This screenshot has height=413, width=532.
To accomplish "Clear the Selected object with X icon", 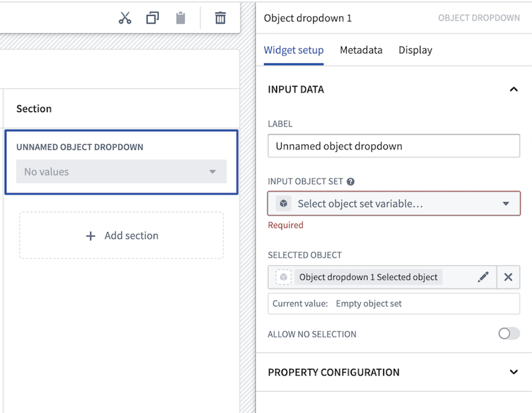I will pos(508,277).
